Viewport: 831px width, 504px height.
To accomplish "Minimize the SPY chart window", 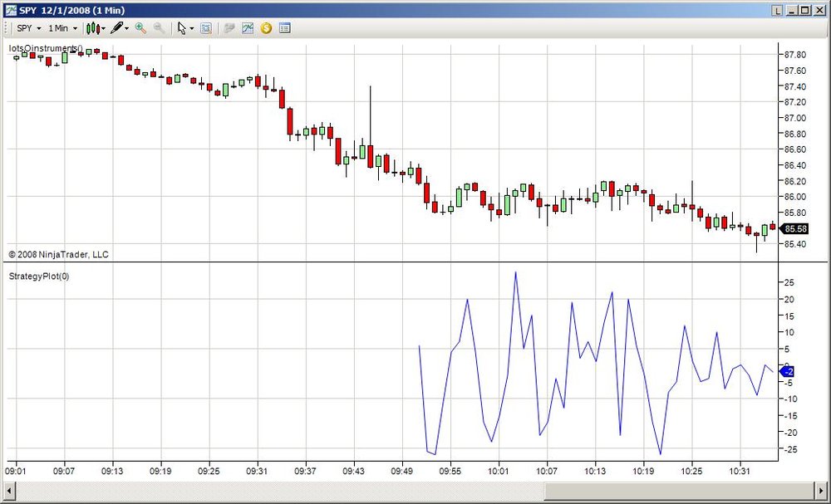I will pyautogui.click(x=794, y=10).
